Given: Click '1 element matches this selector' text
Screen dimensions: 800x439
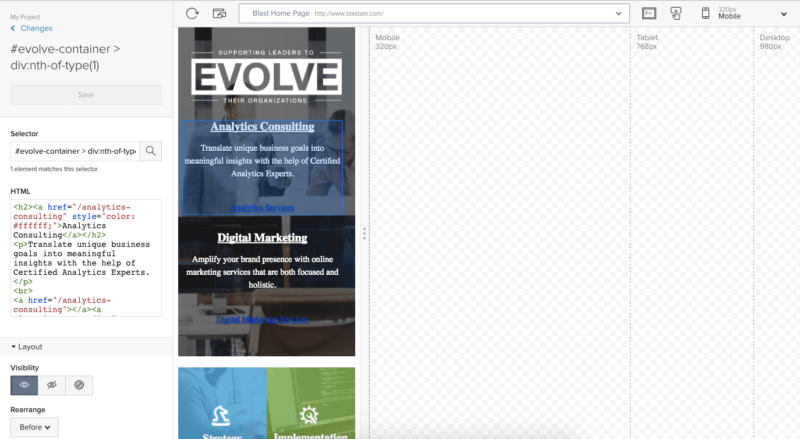Looking at the screenshot, I should click(54, 169).
